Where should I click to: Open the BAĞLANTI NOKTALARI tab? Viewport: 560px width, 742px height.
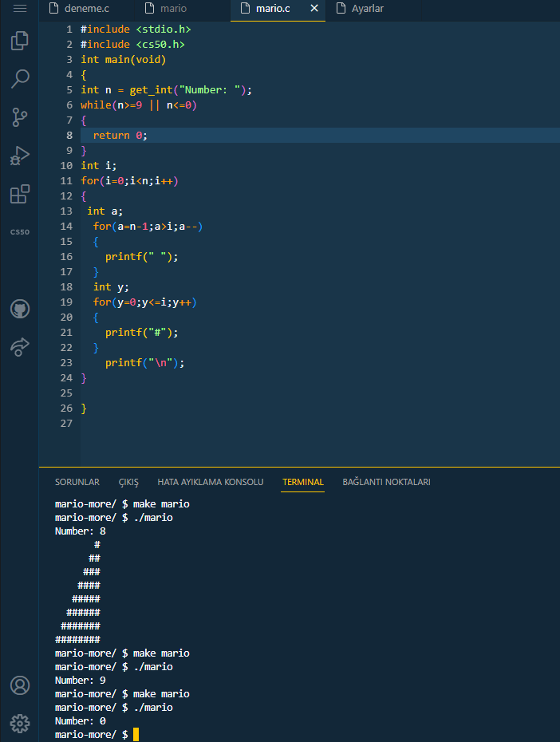[x=386, y=482]
